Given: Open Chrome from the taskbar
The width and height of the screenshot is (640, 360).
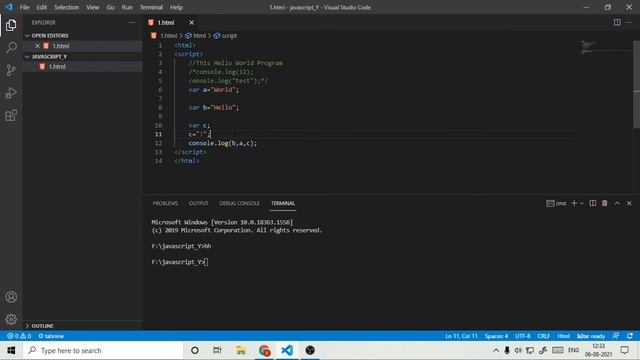Looking at the screenshot, I should pos(264,351).
